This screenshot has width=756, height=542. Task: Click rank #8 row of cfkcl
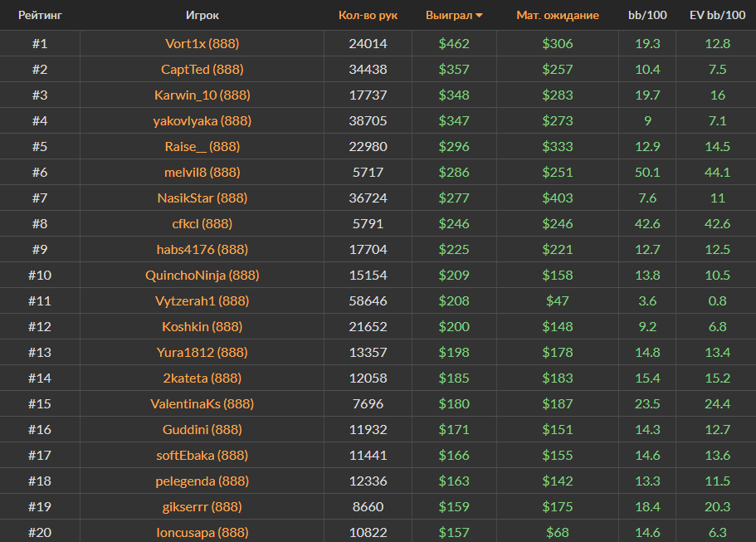40,223
